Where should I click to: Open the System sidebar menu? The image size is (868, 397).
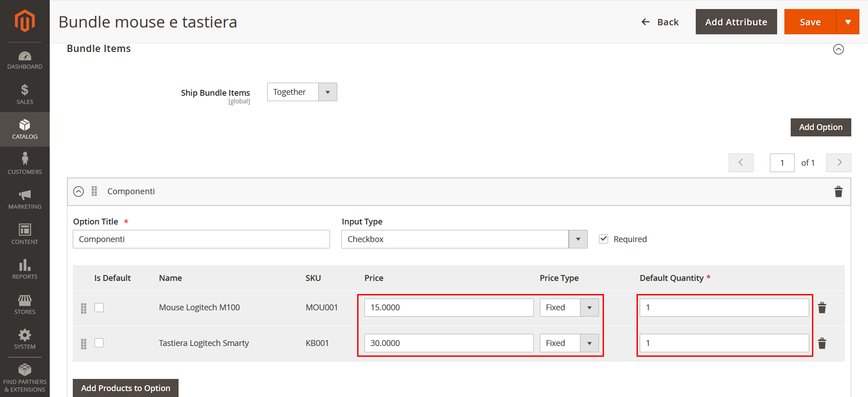(x=25, y=339)
